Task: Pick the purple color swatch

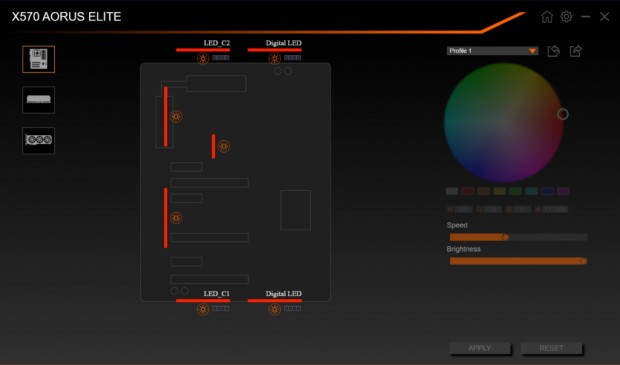Action: [x=563, y=191]
